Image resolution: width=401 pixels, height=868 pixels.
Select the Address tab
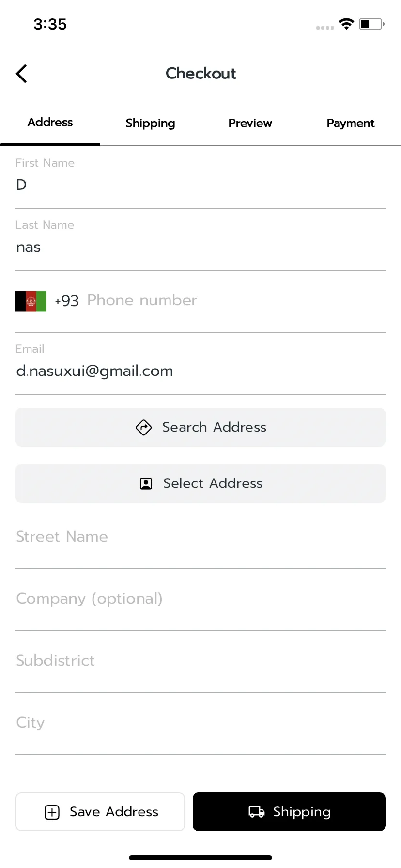tap(50, 122)
